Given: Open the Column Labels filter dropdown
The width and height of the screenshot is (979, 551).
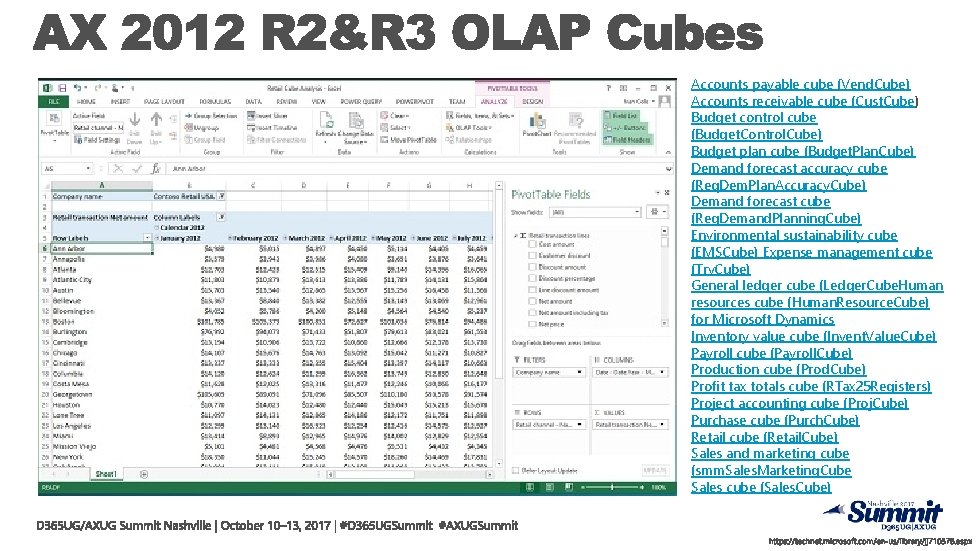Looking at the screenshot, I should coord(221,217).
